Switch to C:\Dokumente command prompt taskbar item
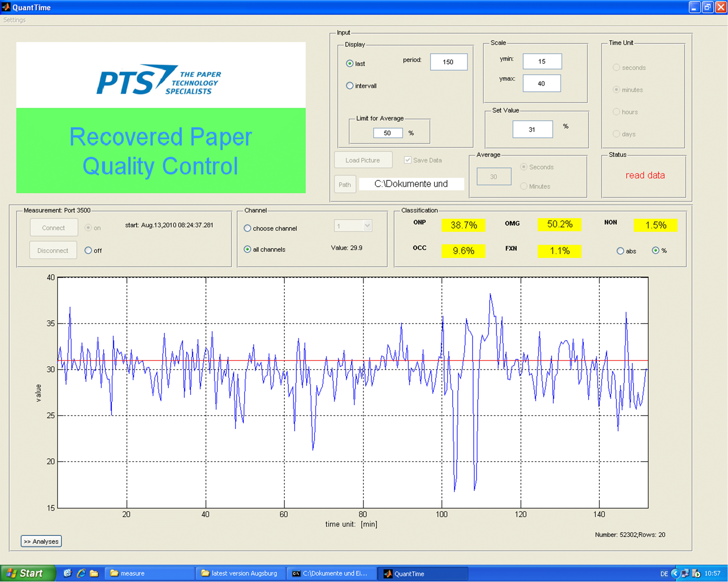 coord(332,573)
